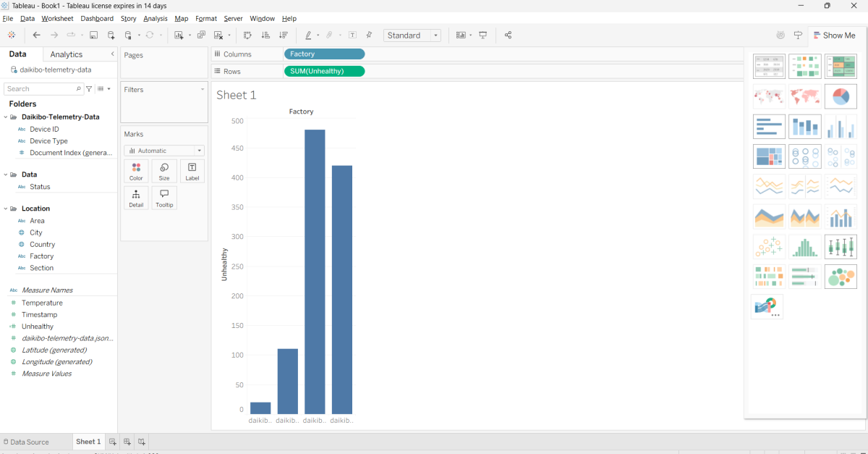Select pie chart in Show Me panel
868x454 pixels.
tap(841, 96)
